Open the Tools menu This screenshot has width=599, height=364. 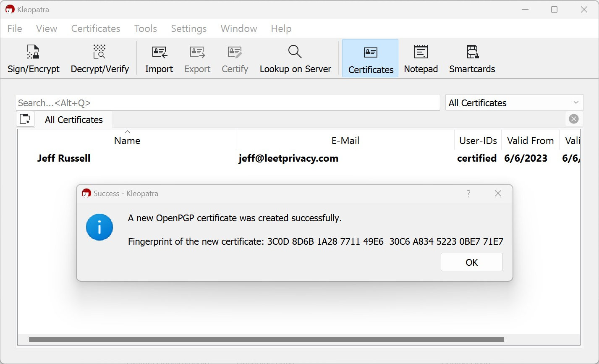tap(145, 29)
